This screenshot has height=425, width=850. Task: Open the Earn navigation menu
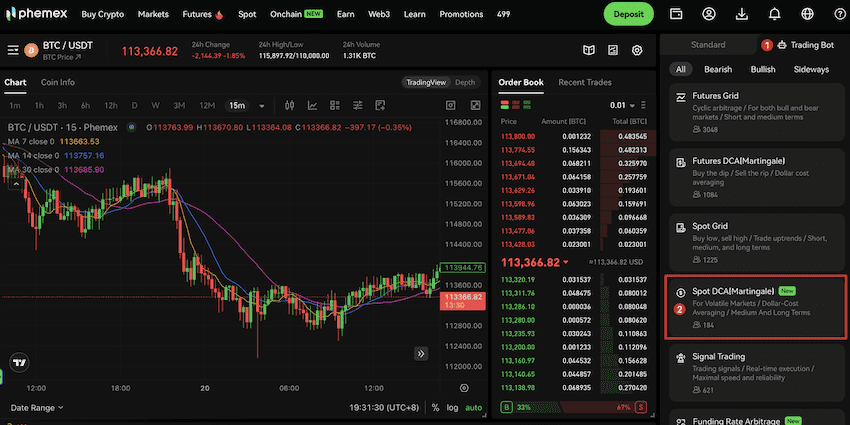tap(345, 14)
